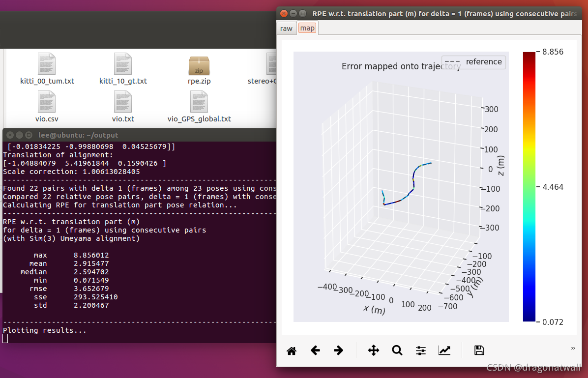
Task: Click the error colorbar gradient
Action: pos(529,187)
